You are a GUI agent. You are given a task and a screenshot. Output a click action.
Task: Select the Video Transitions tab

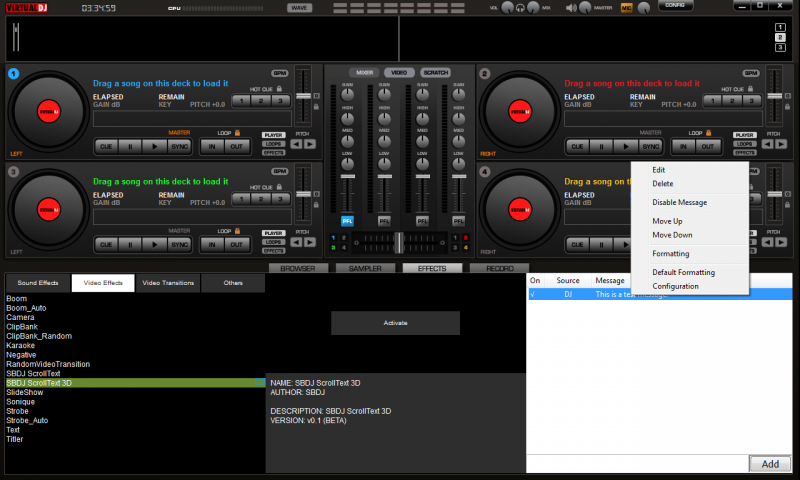(x=168, y=283)
